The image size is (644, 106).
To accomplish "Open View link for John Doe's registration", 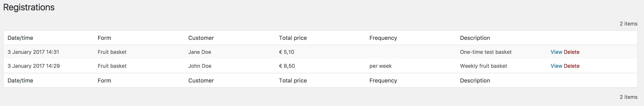I will coord(556,66).
